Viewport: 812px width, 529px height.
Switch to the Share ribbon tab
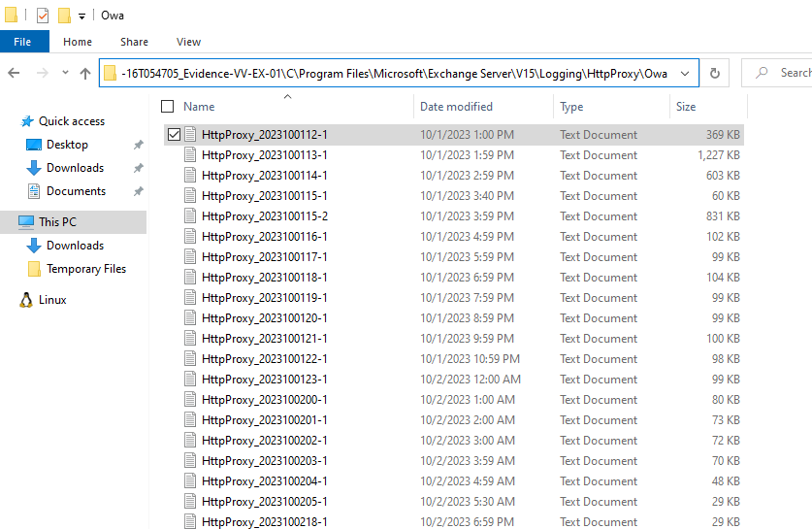(x=134, y=42)
